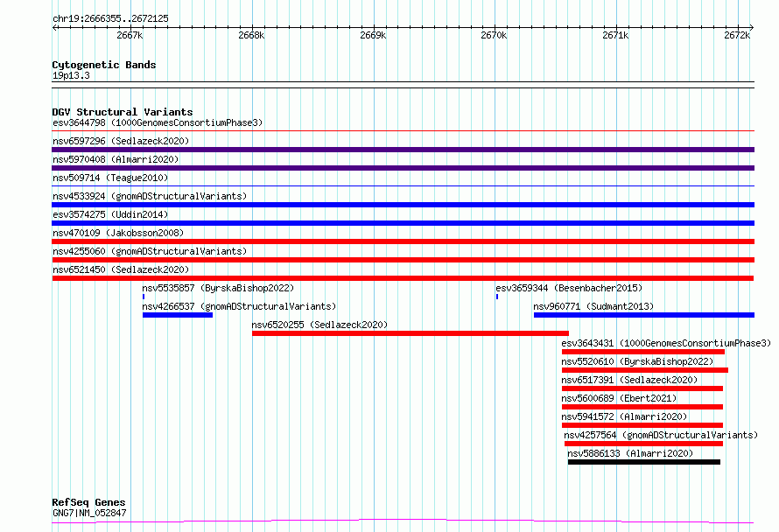Click the nsv960771 Sudmant2013 blue bar
The height and width of the screenshot is (532, 779).
coord(644,315)
